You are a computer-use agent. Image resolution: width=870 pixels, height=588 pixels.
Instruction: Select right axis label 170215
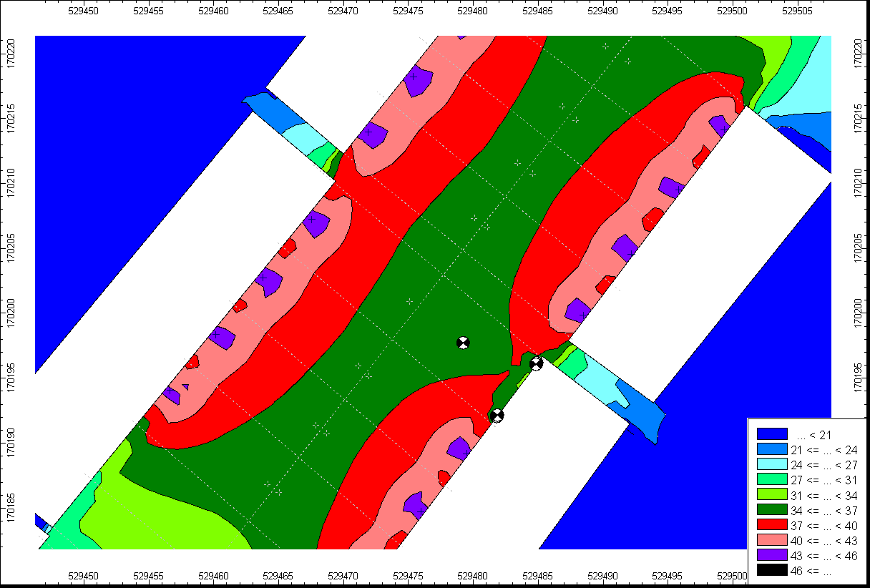(859, 118)
